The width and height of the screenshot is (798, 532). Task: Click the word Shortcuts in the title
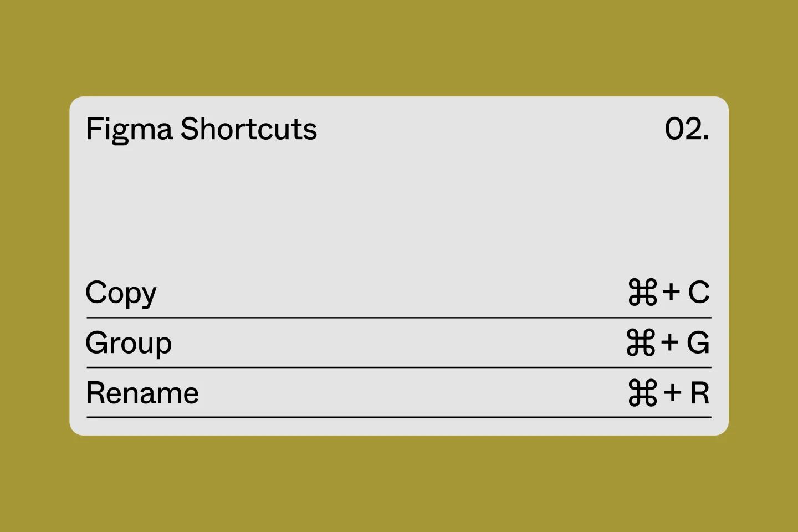(x=249, y=129)
